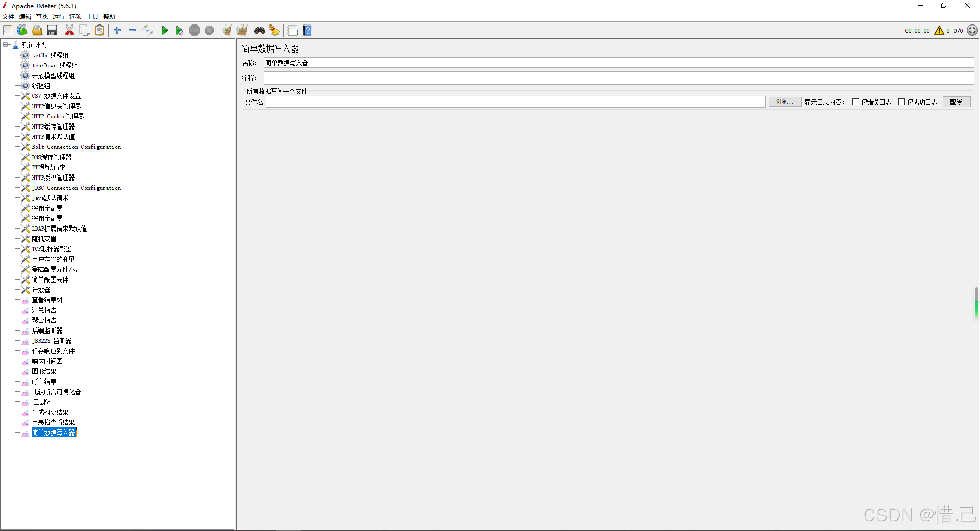980x531 pixels.
Task: Select CSV 数据文件设置 in the tree
Action: 56,96
